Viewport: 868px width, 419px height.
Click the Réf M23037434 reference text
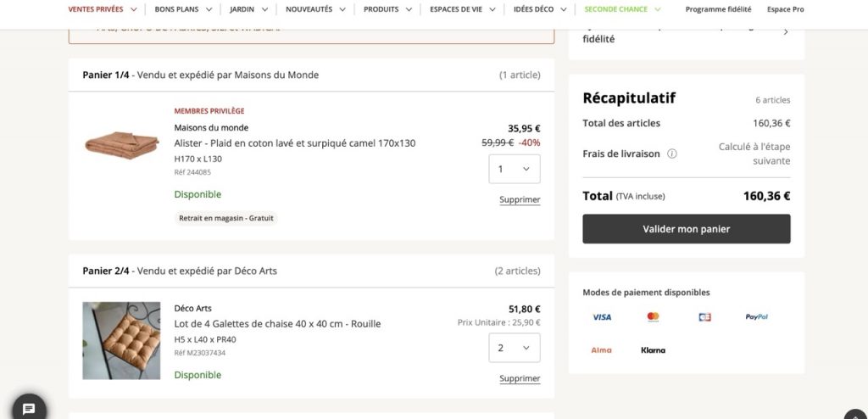(200, 353)
